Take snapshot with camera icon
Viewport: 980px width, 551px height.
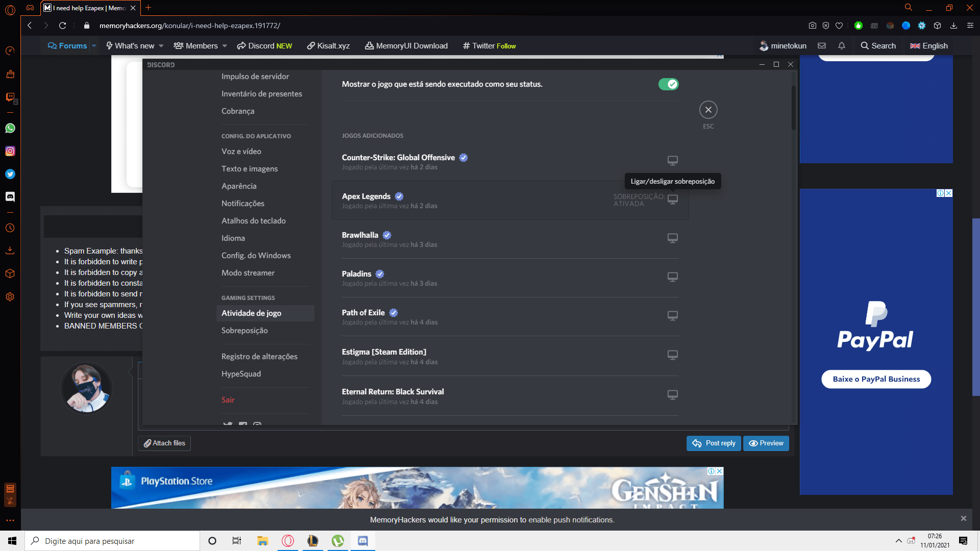point(813,26)
